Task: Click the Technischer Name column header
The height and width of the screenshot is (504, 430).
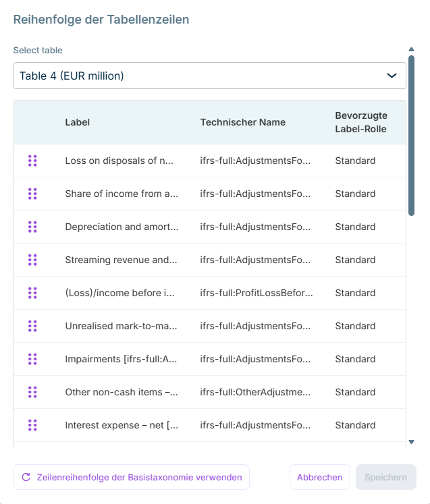Action: (x=242, y=122)
